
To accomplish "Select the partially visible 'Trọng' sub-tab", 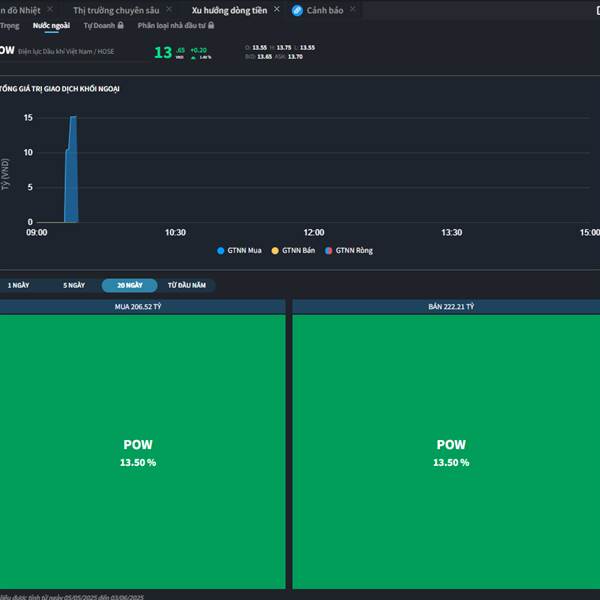I will (10, 26).
